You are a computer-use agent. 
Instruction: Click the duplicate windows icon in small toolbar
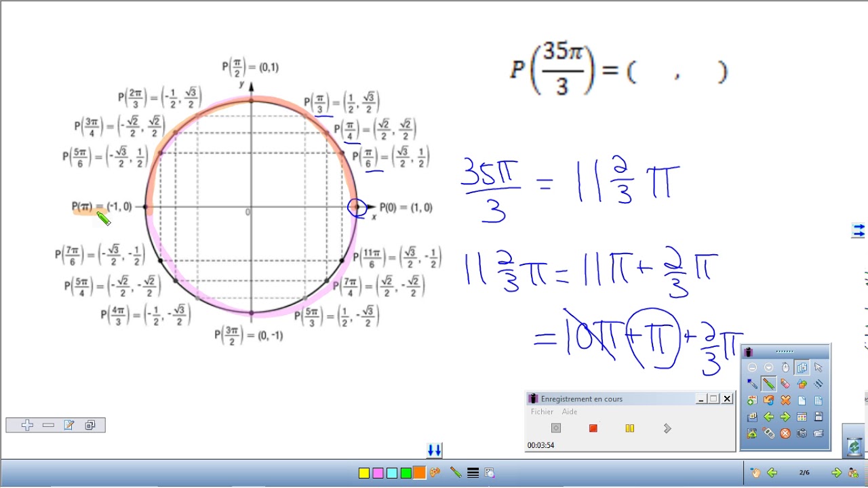[x=90, y=425]
